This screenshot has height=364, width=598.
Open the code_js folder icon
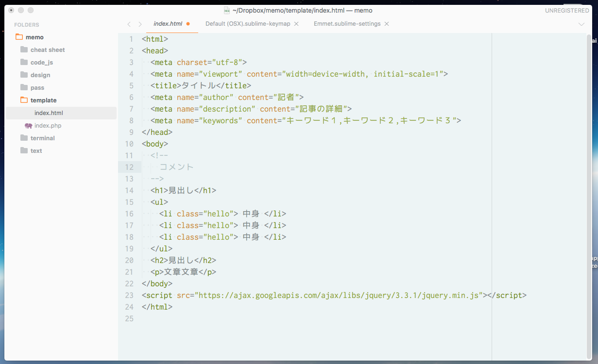25,62
